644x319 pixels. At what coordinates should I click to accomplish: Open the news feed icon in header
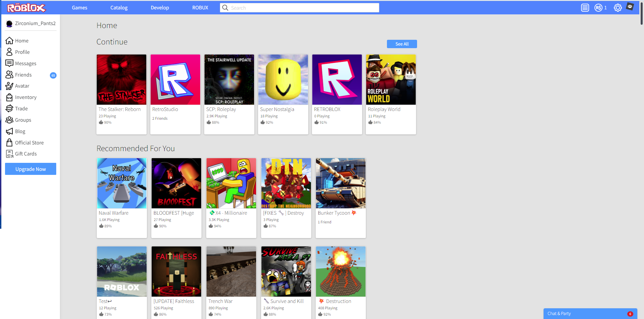tap(585, 8)
